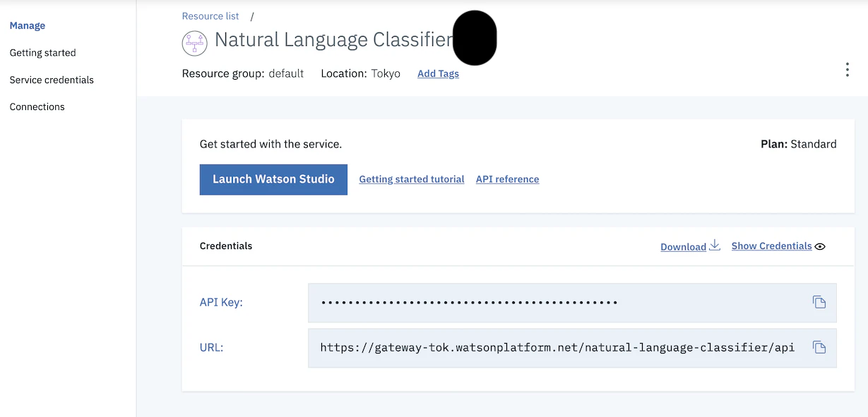This screenshot has height=417, width=868.
Task: Click the 'API Key:' label
Action: pos(221,302)
